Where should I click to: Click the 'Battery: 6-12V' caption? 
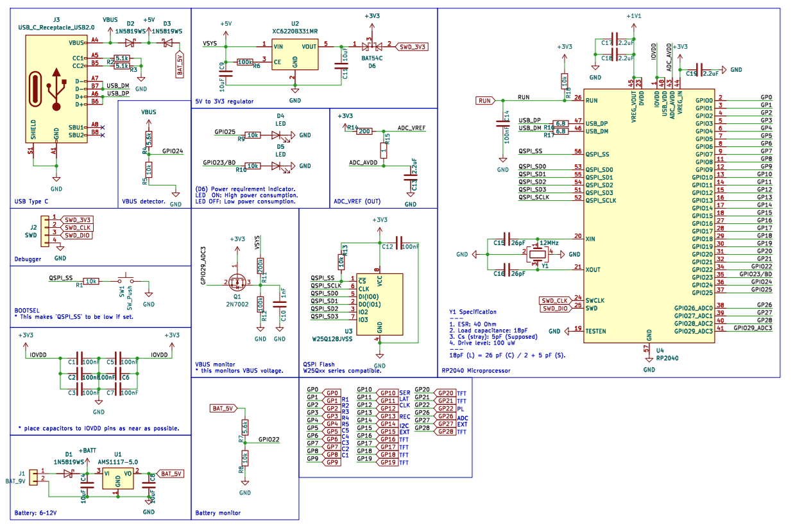pyautogui.click(x=36, y=513)
